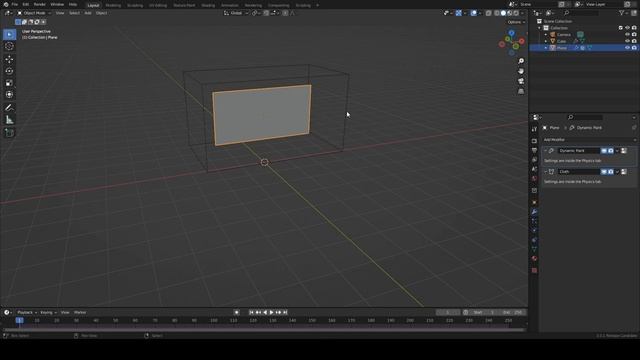The image size is (640, 360).
Task: Toggle Cloth modifier render display
Action: (611, 172)
